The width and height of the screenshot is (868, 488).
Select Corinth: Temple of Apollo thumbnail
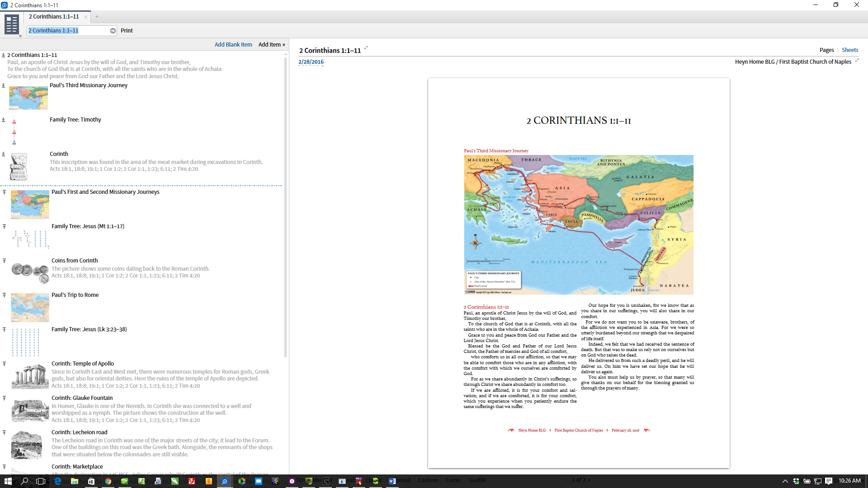30,375
